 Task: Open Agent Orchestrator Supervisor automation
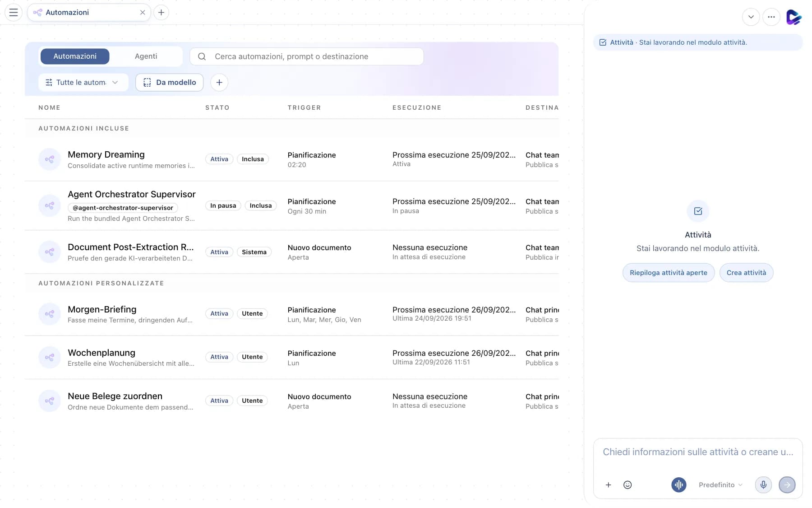click(x=132, y=194)
